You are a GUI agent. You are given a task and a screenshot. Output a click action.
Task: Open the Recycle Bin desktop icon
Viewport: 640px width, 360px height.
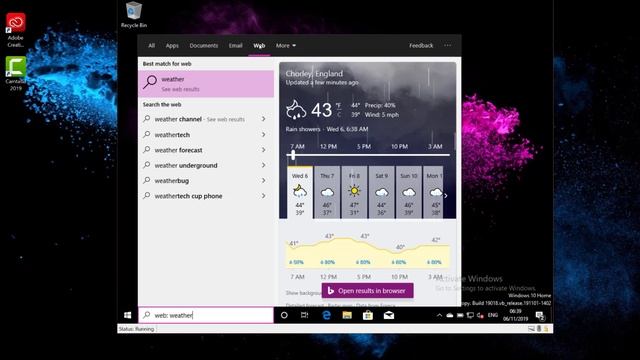[x=134, y=15]
